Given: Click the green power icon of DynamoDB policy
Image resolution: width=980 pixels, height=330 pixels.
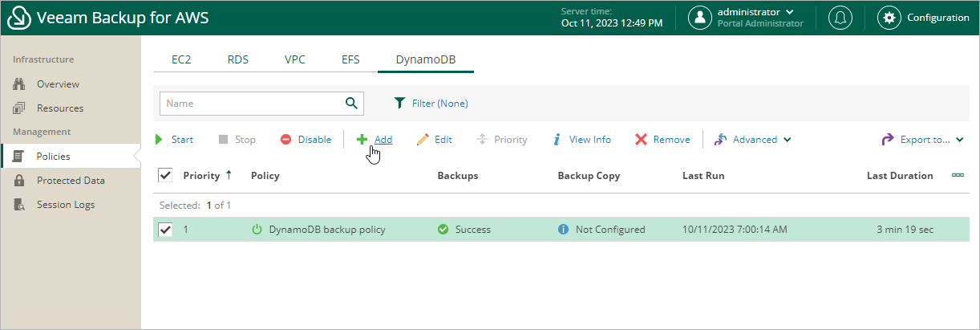Looking at the screenshot, I should click(257, 230).
